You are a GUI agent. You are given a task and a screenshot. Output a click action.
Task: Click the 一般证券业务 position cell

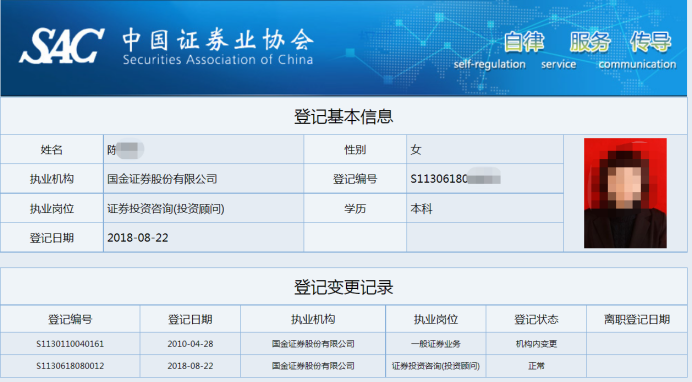pyautogui.click(x=436, y=344)
